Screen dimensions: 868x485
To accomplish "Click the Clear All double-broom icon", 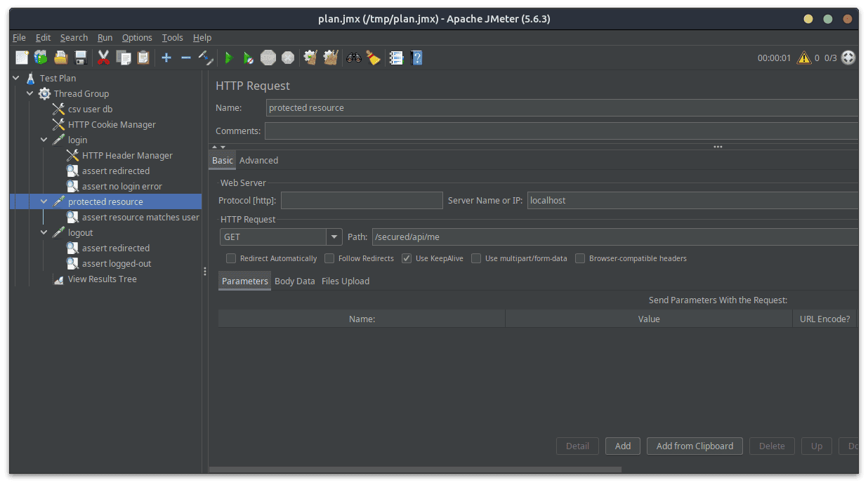I will 330,58.
